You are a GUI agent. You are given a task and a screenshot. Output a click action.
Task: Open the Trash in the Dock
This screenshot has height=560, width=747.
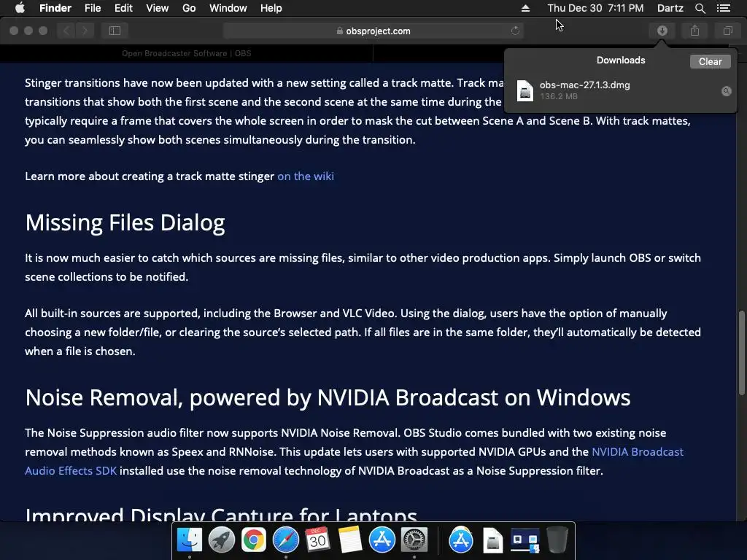(x=557, y=540)
